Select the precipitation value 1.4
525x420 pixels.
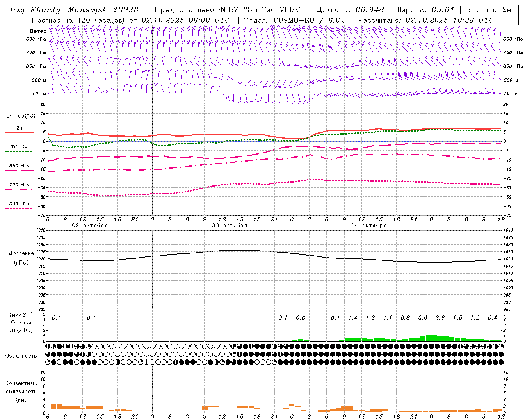(x=353, y=317)
